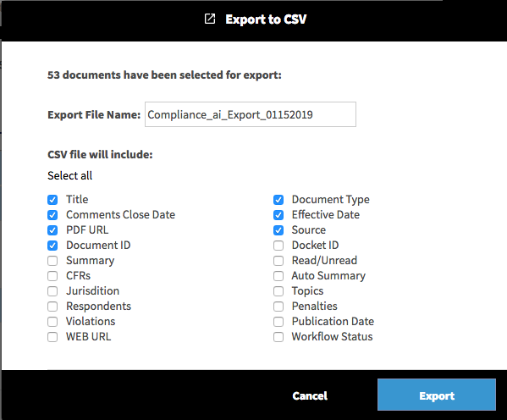This screenshot has width=507, height=420.
Task: Uncheck the Comments Close Date checkbox
Action: click(52, 215)
